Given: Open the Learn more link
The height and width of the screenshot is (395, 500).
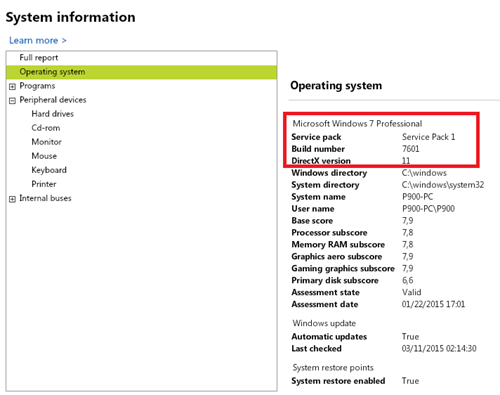Looking at the screenshot, I should [38, 40].
